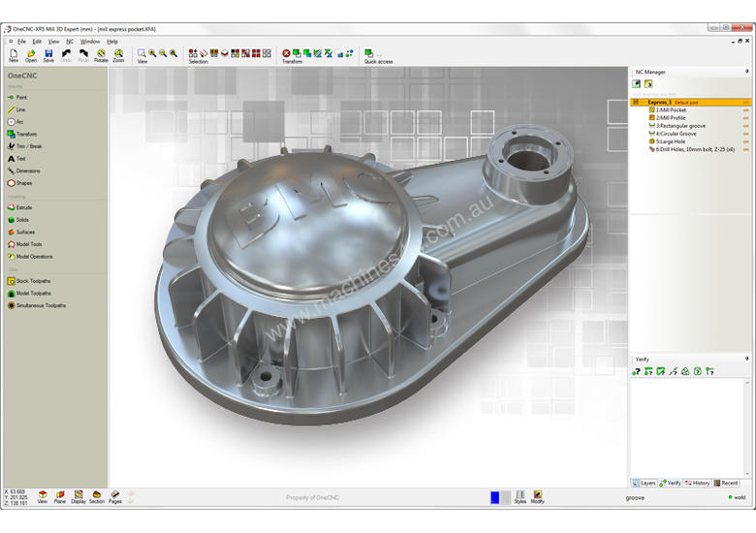
Task: Toggle pin on the NC Manager panel
Action: pyautogui.click(x=746, y=72)
